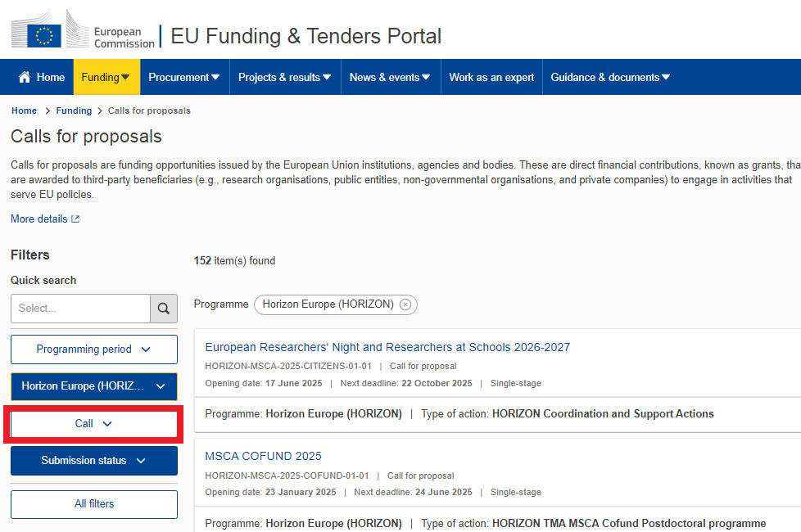Click the Home house icon in navbar
801x532 pixels.
click(x=25, y=77)
